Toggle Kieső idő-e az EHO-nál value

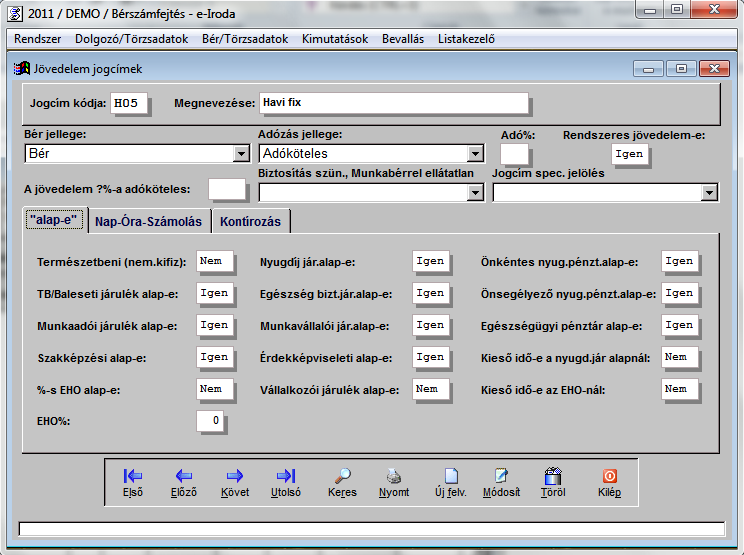[679, 389]
